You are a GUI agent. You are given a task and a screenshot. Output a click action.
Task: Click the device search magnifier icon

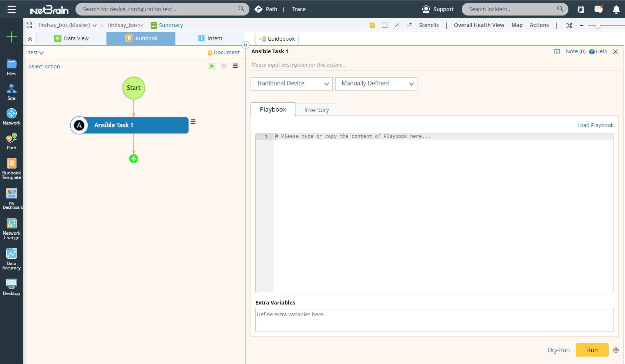point(241,9)
